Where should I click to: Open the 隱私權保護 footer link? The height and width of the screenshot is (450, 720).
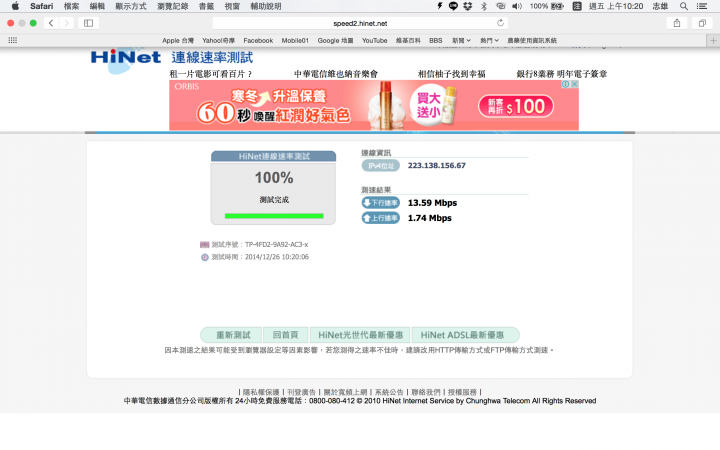point(261,392)
